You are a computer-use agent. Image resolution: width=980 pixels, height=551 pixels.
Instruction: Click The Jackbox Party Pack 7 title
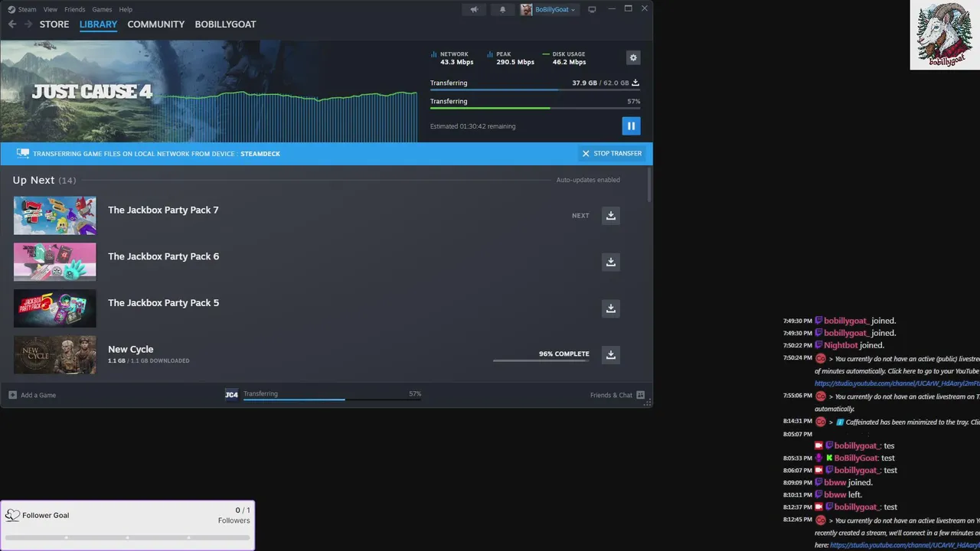[163, 210]
